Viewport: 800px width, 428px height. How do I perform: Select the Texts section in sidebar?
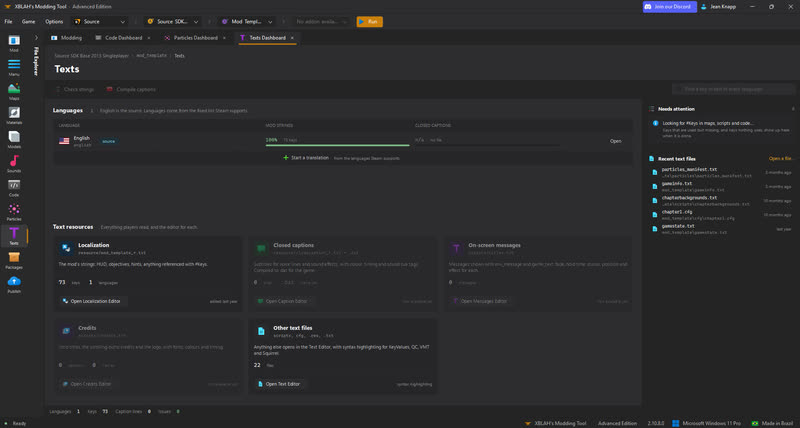tap(14, 236)
